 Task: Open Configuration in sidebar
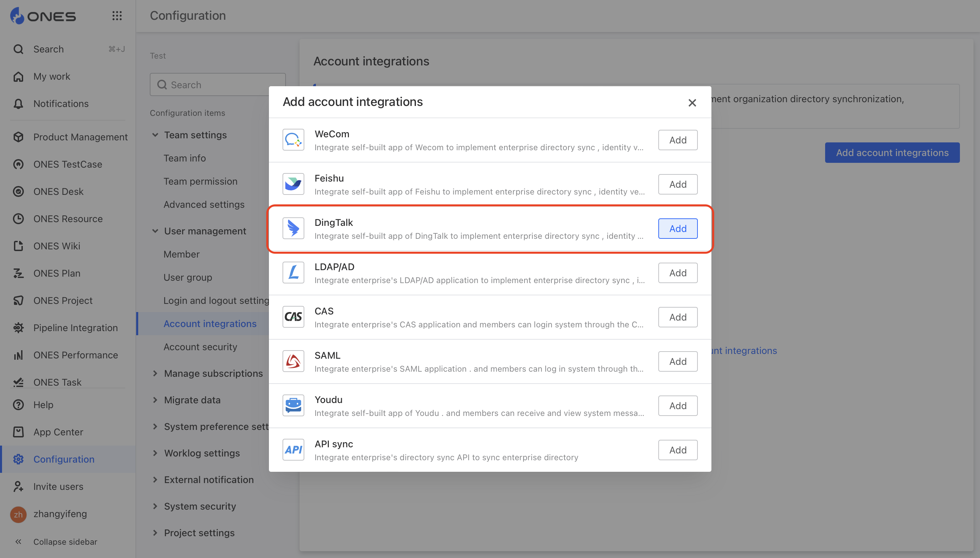click(64, 459)
